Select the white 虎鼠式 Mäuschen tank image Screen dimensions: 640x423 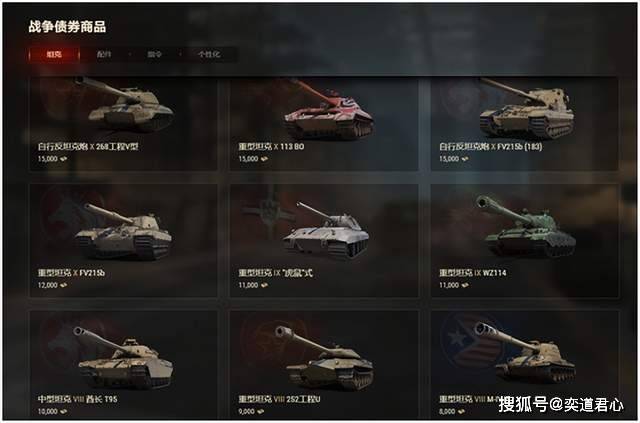click(326, 229)
